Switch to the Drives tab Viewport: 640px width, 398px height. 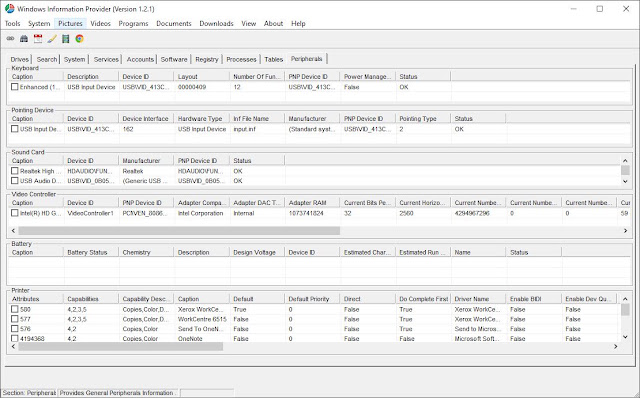[19, 59]
